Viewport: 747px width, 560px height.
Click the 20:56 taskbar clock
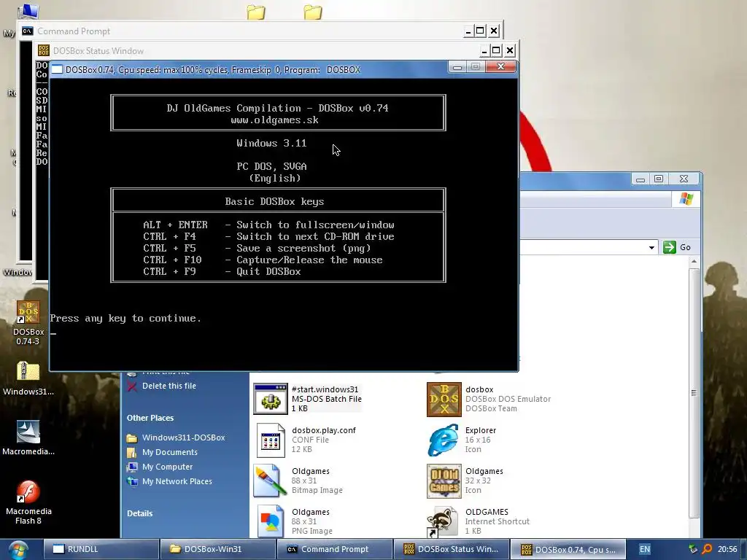click(727, 549)
